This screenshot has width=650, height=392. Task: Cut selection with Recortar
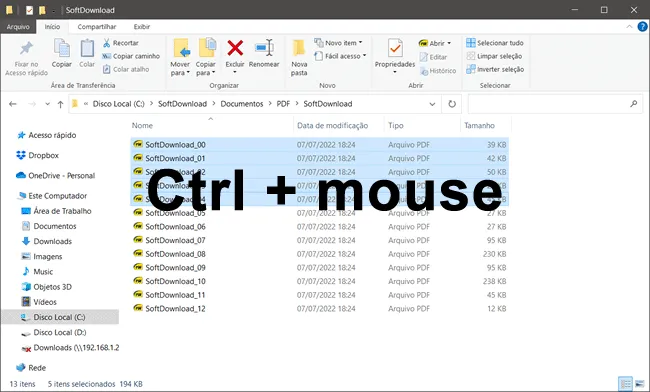121,43
